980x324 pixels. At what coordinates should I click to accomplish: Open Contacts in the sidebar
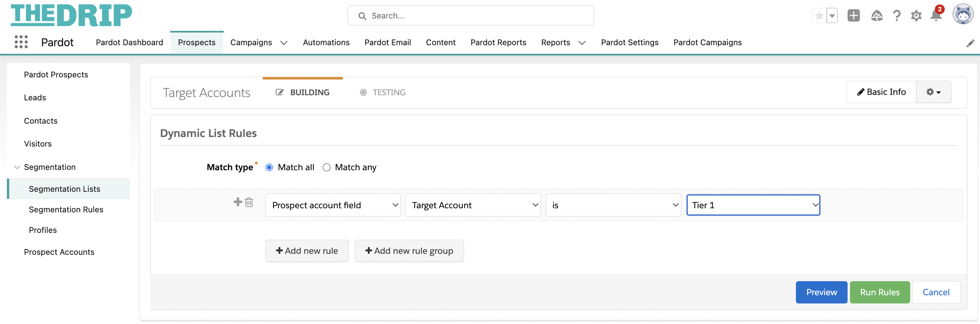coord(41,121)
